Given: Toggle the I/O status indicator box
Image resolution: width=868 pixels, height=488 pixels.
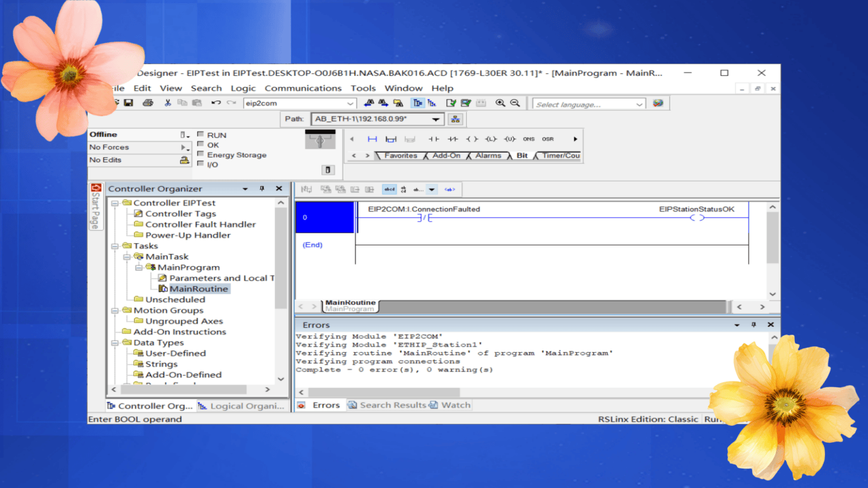Looking at the screenshot, I should click(200, 164).
